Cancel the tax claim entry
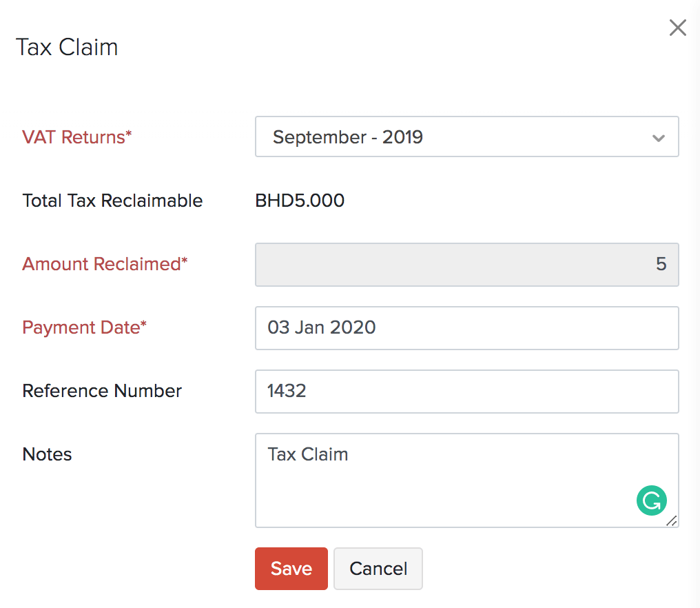This screenshot has height=608, width=700. (x=378, y=568)
